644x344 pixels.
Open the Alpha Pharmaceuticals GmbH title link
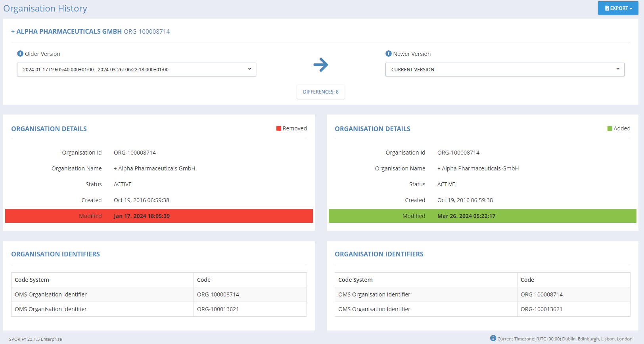(67, 31)
